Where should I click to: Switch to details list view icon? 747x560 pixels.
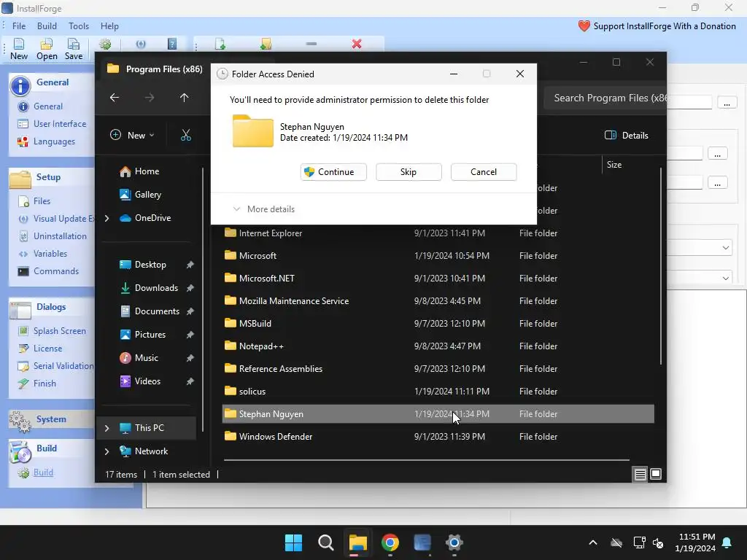(640, 474)
